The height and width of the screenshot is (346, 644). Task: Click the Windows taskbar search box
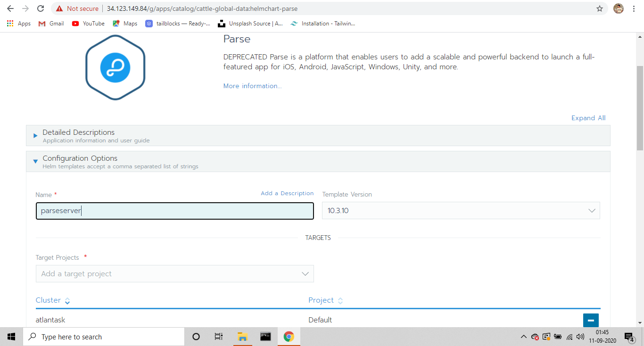click(104, 337)
